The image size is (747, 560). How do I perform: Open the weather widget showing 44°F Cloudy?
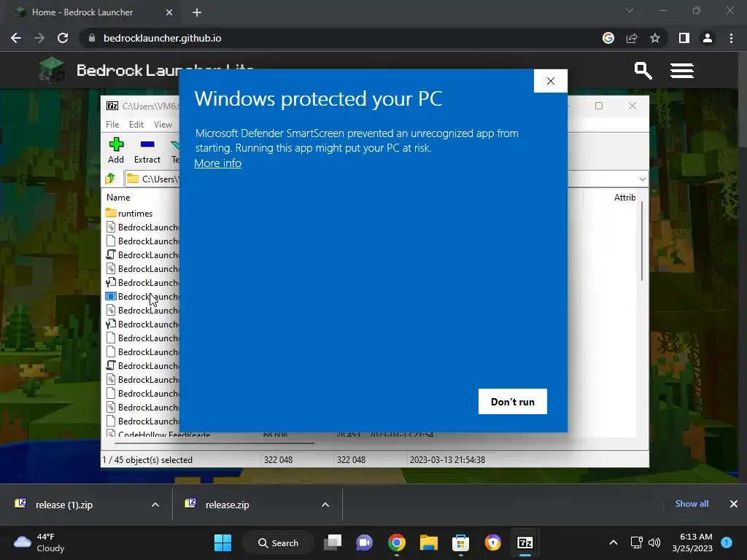tap(39, 542)
